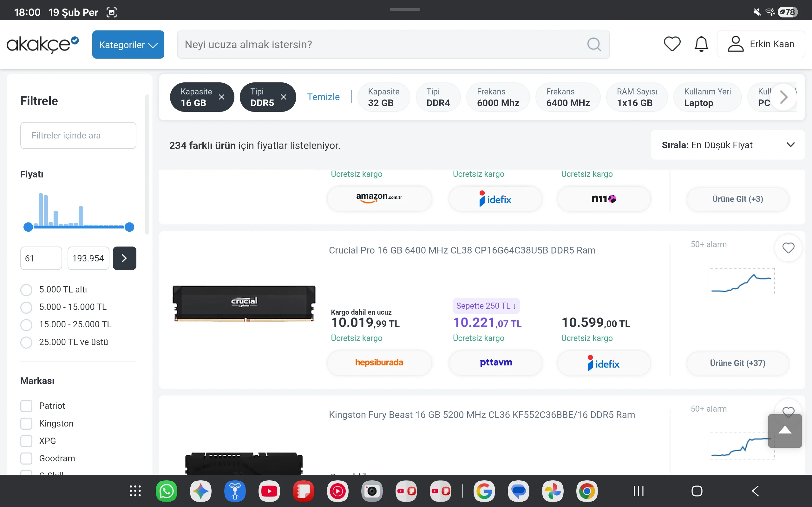The height and width of the screenshot is (507, 812).
Task: Expand the Sırala sort dropdown
Action: tap(727, 145)
